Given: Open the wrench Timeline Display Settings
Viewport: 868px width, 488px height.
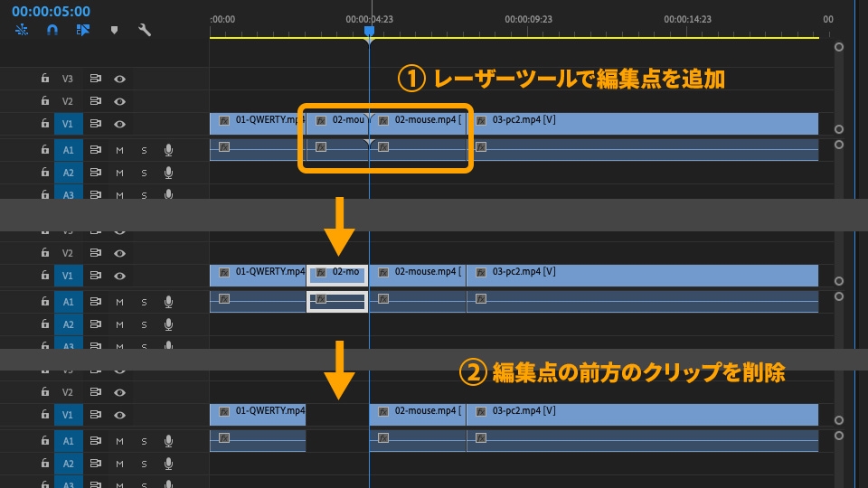Looking at the screenshot, I should pos(145,30).
